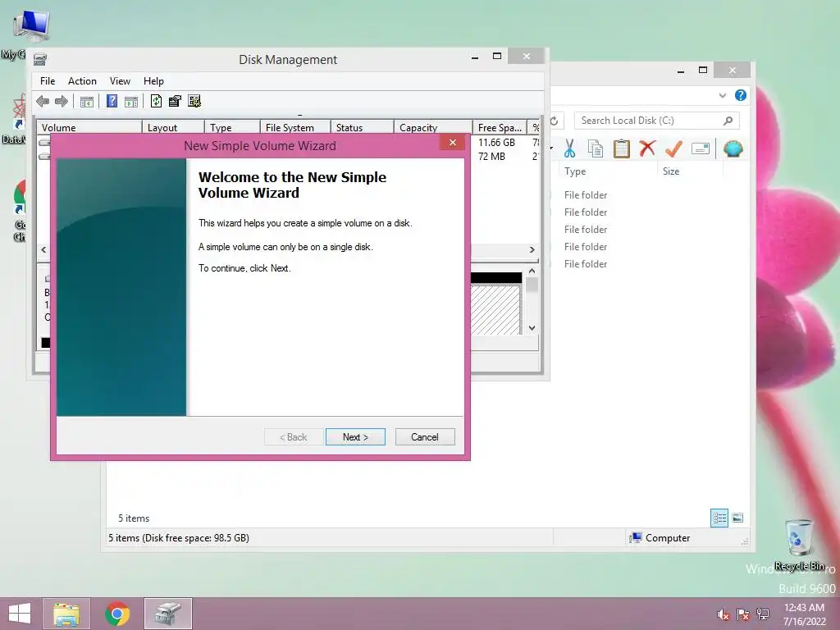Image resolution: width=840 pixels, height=630 pixels.
Task: Click the Copy icon in Explorer toolbar
Action: (x=596, y=148)
